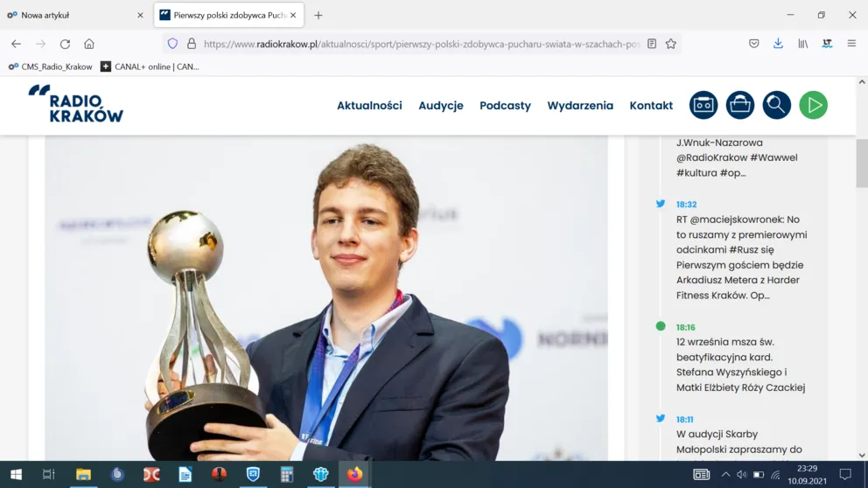Click the radio player icon in header
This screenshot has height=488, width=868.
click(x=703, y=105)
